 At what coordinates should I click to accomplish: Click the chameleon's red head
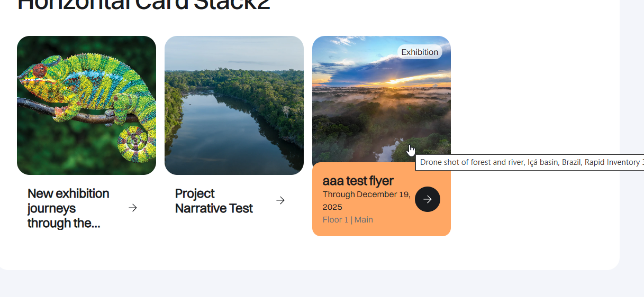pos(38,70)
